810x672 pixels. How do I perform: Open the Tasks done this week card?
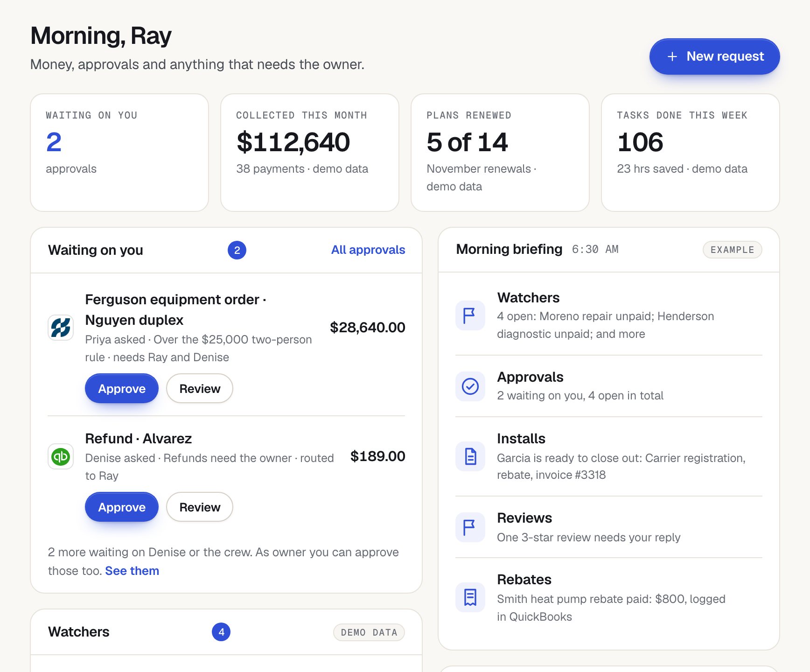pos(691,153)
